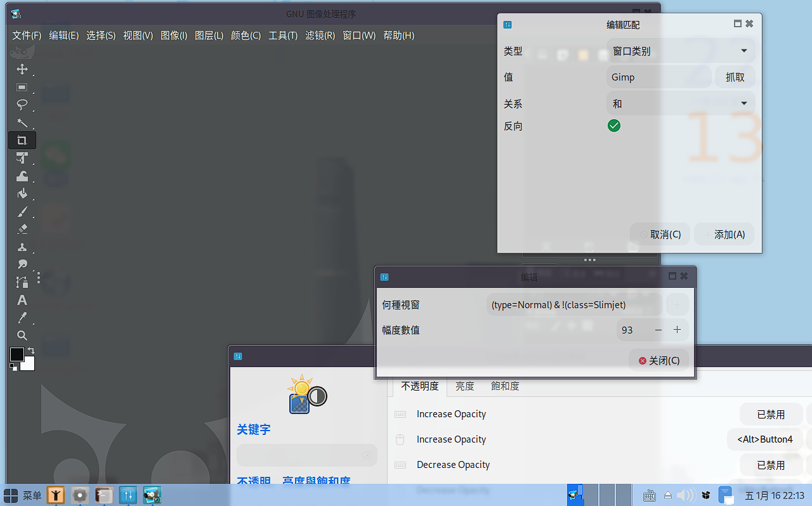Image resolution: width=812 pixels, height=506 pixels.
Task: Increase 幅度數值 with the plus button
Action: (678, 330)
